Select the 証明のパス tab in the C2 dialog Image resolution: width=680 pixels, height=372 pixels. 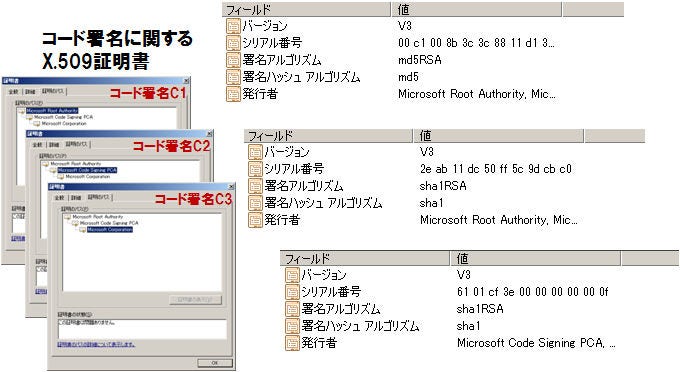coord(76,144)
